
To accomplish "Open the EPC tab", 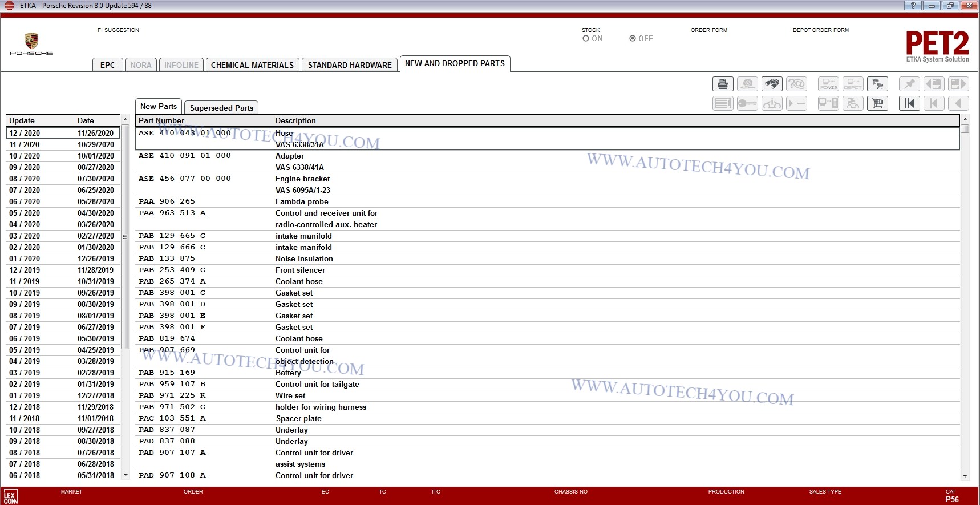I will [107, 65].
